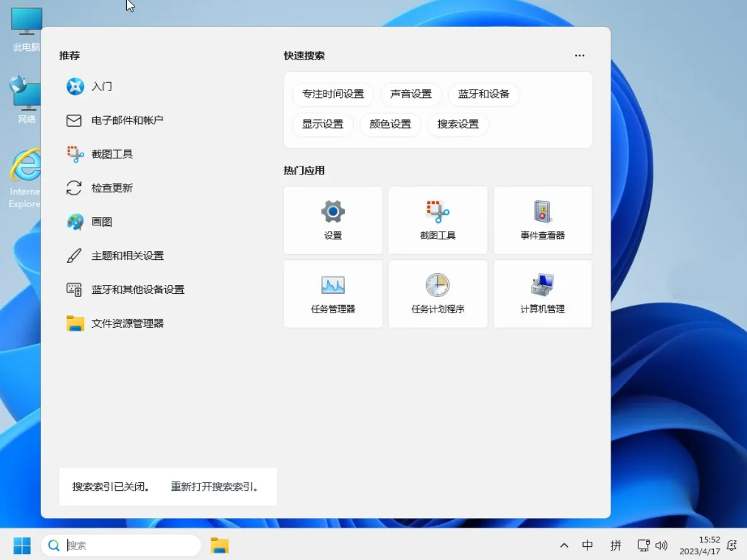Viewport: 747px width, 560px height.
Task: Open the search options ellipsis menu
Action: tap(579, 55)
